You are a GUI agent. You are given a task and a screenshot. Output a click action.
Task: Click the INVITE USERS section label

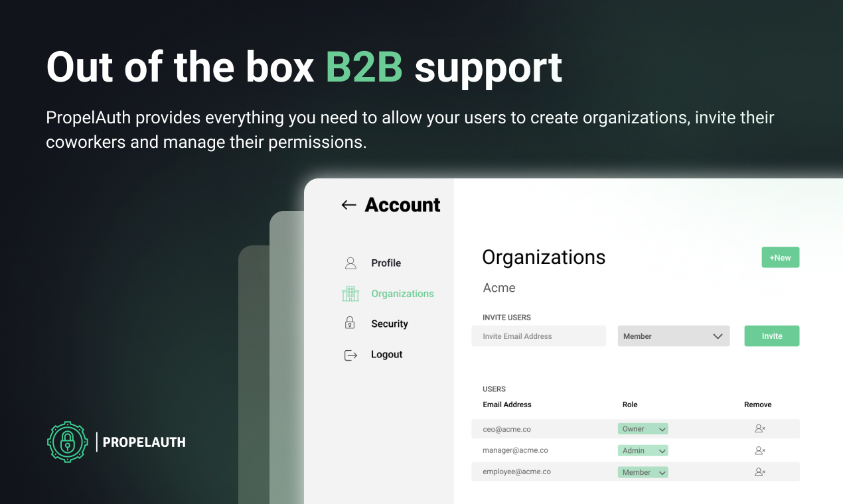pos(507,318)
